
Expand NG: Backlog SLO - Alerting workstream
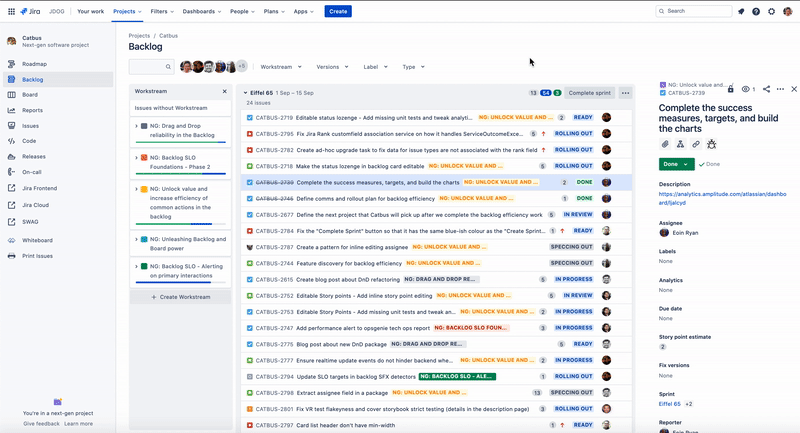(x=136, y=266)
